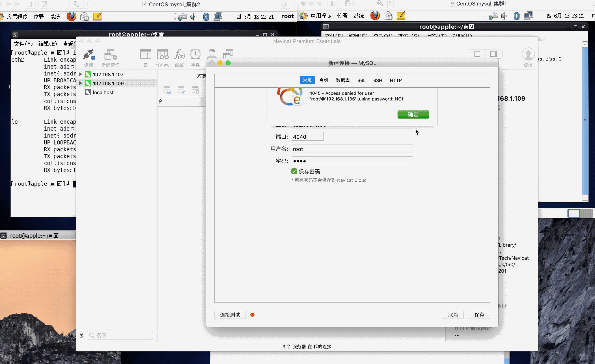The height and width of the screenshot is (364, 595).
Task: Click the 搜索 search box in Navicat sidebar
Action: point(120,335)
